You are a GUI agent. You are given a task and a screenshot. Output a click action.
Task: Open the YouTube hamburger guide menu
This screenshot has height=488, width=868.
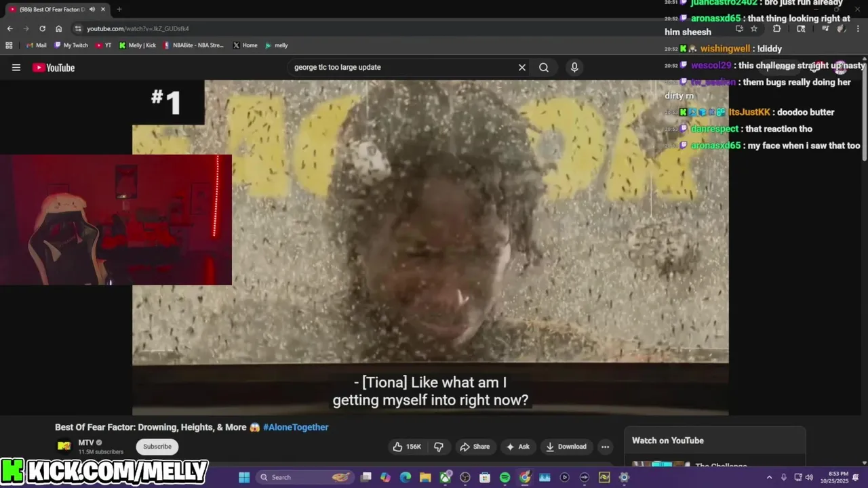pyautogui.click(x=16, y=67)
